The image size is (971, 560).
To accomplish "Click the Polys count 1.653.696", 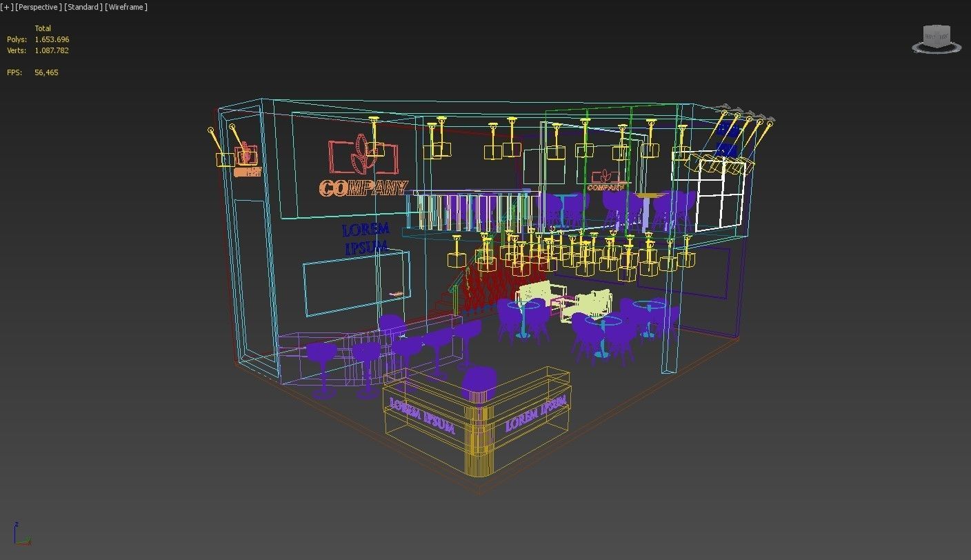I will click(x=52, y=40).
